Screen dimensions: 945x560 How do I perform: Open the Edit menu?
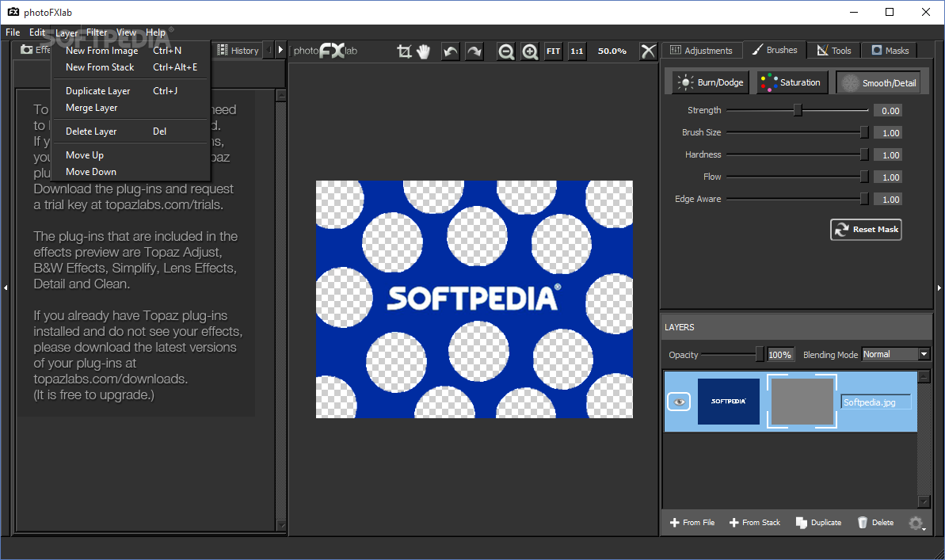point(37,32)
